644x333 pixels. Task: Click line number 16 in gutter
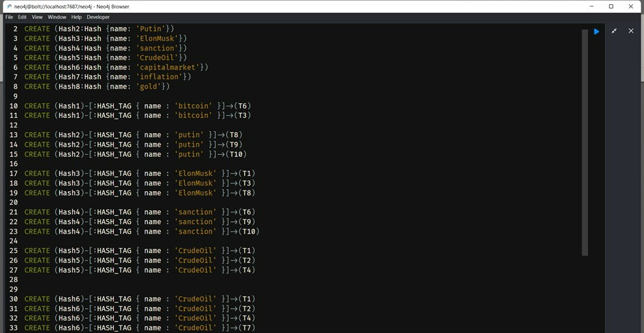tap(14, 164)
